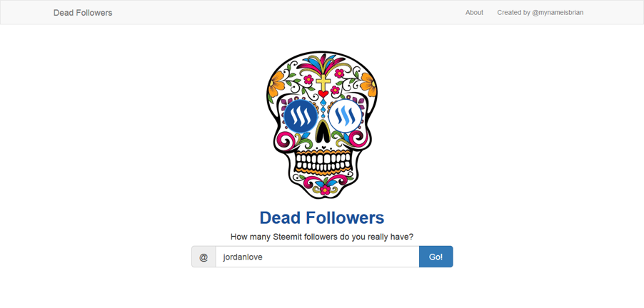The image size is (644, 308).
Task: Click the sugar skull logo image
Action: tap(322, 125)
